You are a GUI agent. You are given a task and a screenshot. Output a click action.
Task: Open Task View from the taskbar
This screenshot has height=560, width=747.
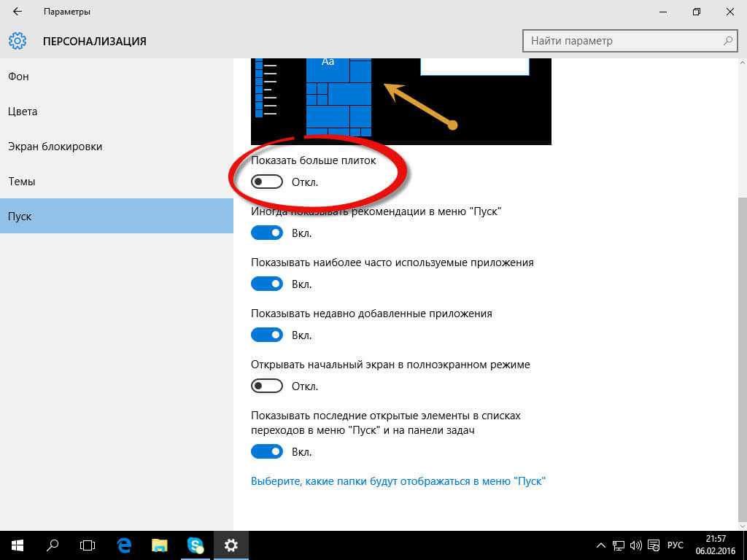pos(88,545)
